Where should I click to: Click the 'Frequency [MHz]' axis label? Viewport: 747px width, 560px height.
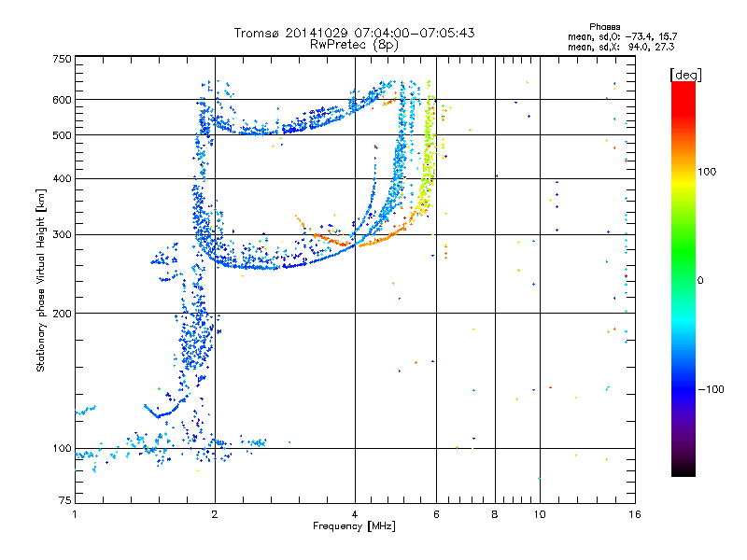click(354, 526)
